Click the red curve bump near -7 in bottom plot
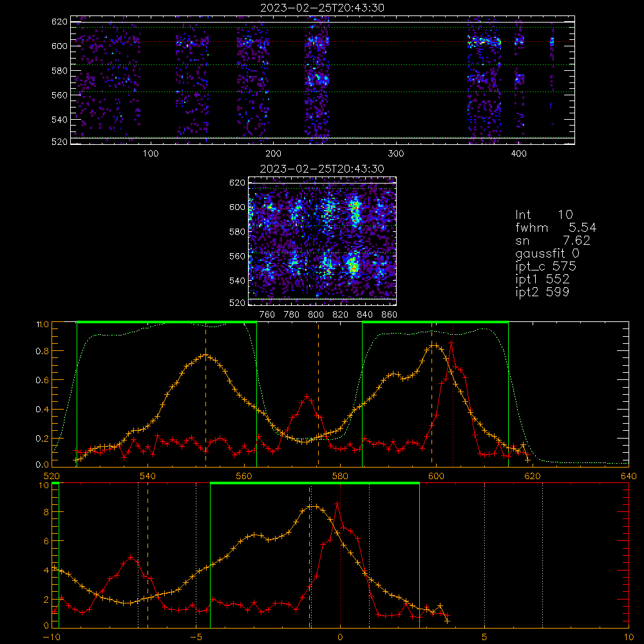 [x=131, y=557]
